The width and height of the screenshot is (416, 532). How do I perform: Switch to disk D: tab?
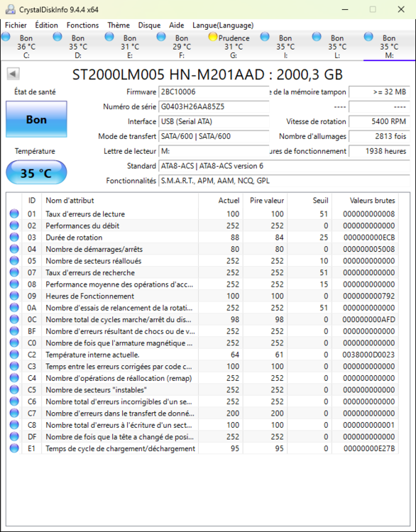pos(78,46)
